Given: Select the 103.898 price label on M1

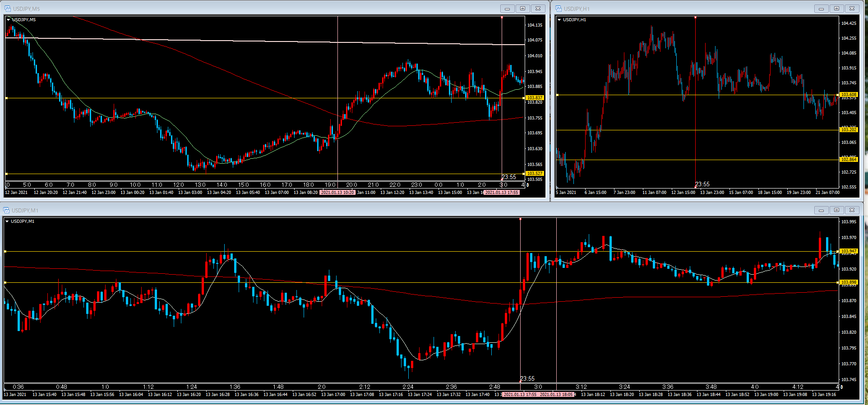Looking at the screenshot, I should pyautogui.click(x=849, y=282).
